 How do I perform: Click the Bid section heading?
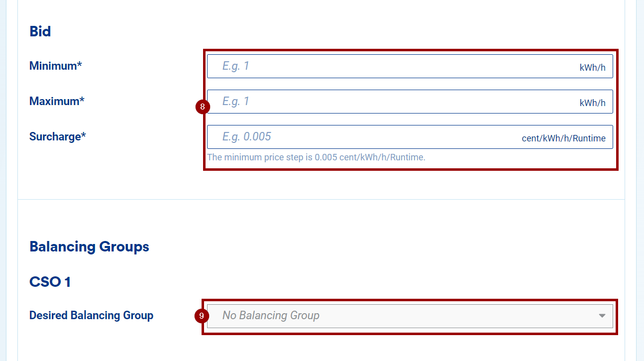click(40, 31)
